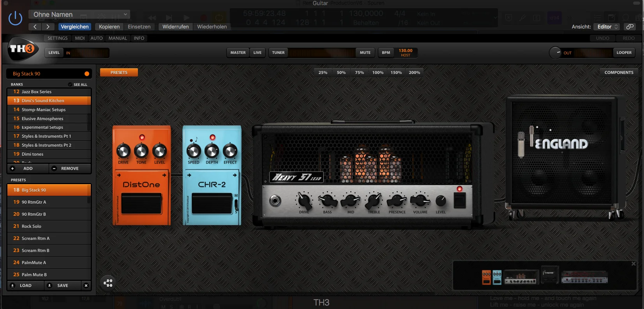The image size is (644, 309).
Task: Click REMOVE bank button
Action: click(70, 169)
